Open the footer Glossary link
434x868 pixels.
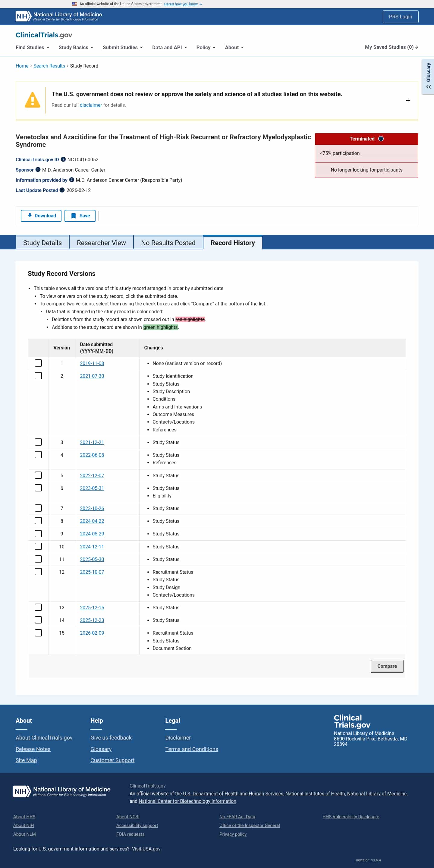pos(101,749)
